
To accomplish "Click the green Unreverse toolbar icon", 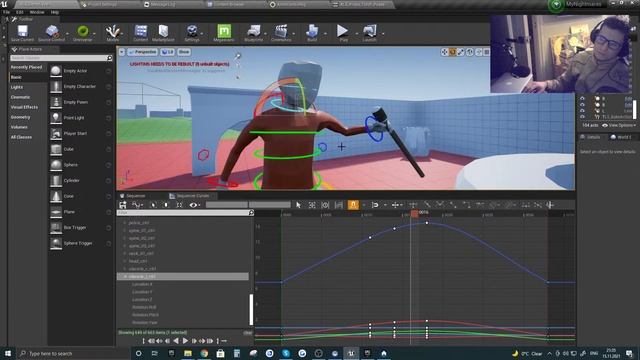I will (x=83, y=31).
